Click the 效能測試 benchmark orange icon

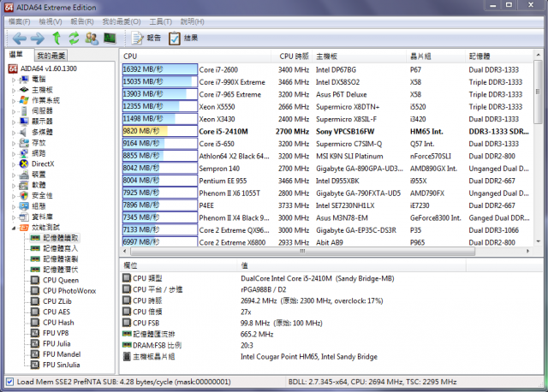tap(24, 228)
